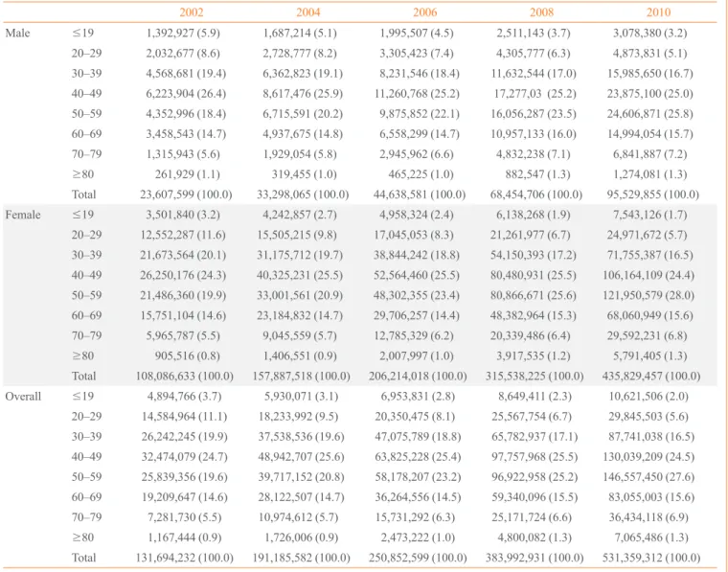The height and width of the screenshot is (572, 728).
Task: Click cell 4,894,766 (3.7)
Action: point(184,396)
